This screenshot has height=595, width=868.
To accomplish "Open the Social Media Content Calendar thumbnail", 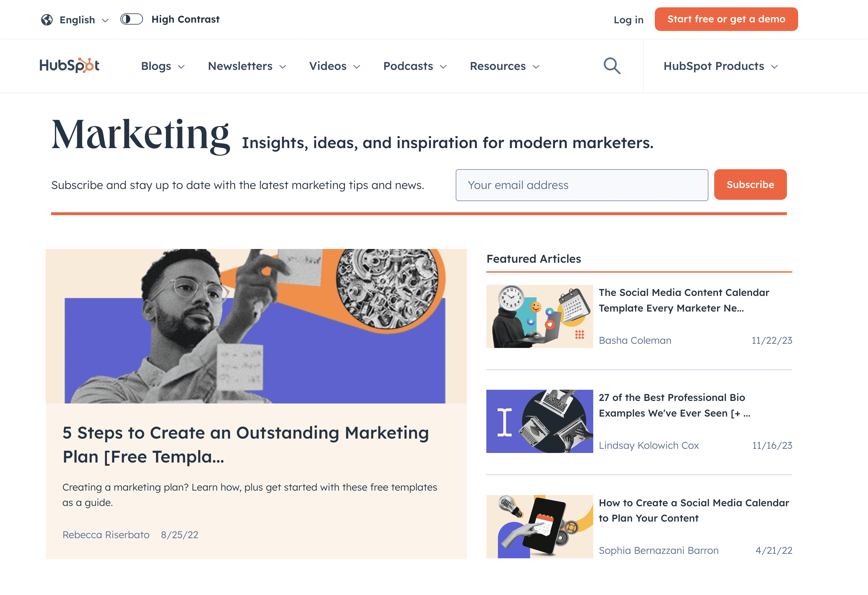I will pyautogui.click(x=539, y=316).
